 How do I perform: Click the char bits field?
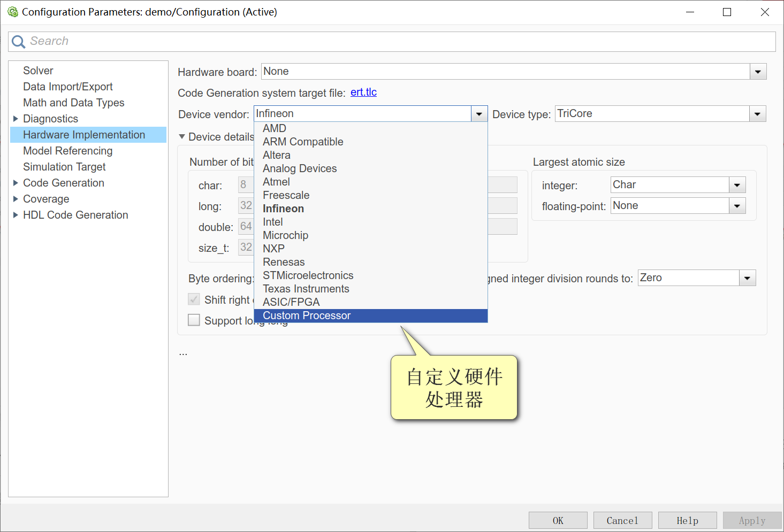tap(246, 185)
